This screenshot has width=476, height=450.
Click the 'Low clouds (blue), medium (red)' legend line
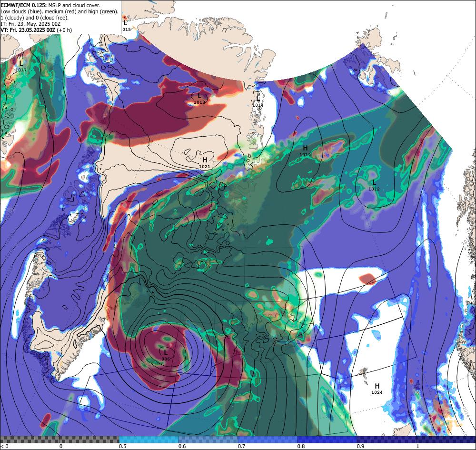(60, 11)
